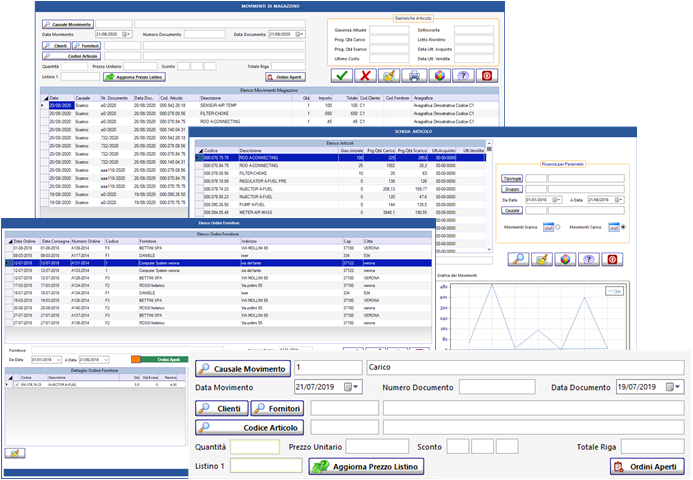The height and width of the screenshot is (480, 693).
Task: Click broom icon at bottom of Elenco Ordini Fornitore
Action: (x=15, y=453)
